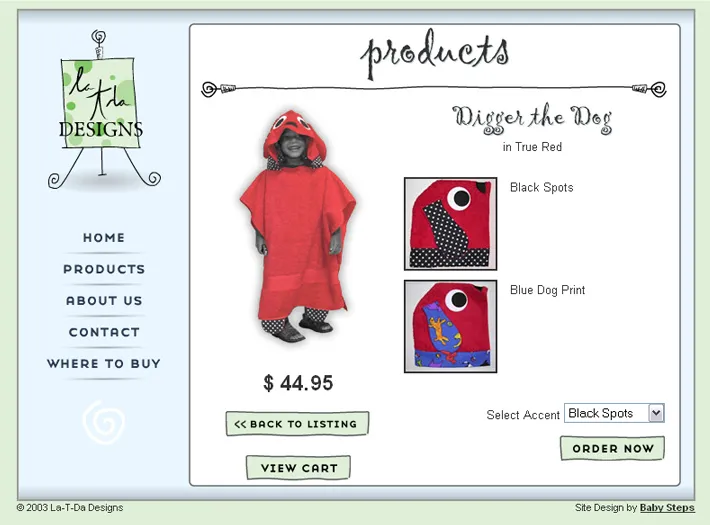Click the handwritten products page heading

click(435, 54)
